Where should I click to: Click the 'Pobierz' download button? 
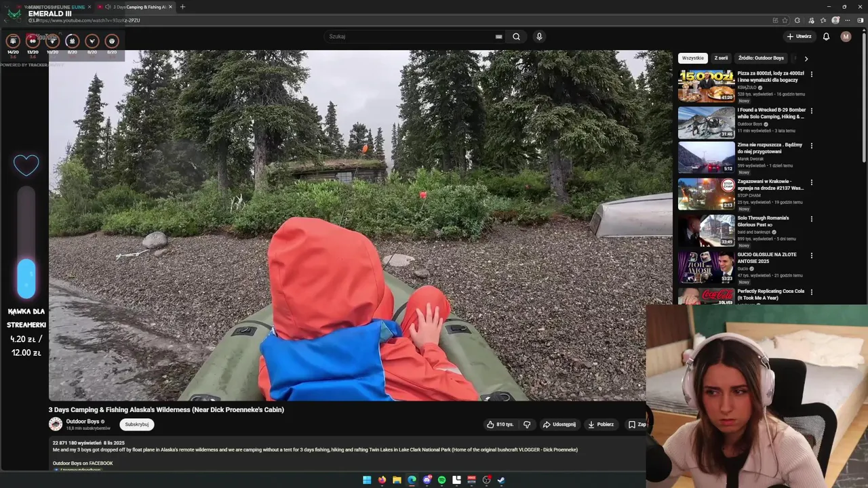coord(600,424)
